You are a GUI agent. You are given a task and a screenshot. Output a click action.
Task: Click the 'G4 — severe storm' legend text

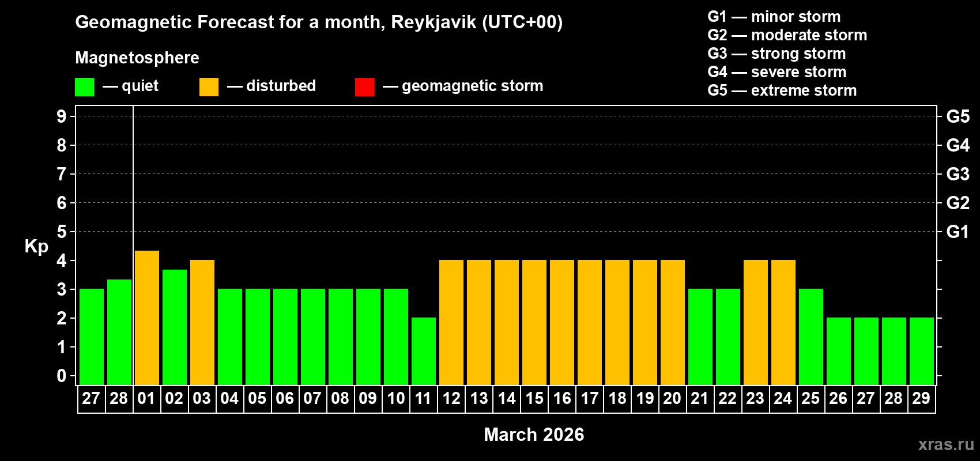[777, 72]
